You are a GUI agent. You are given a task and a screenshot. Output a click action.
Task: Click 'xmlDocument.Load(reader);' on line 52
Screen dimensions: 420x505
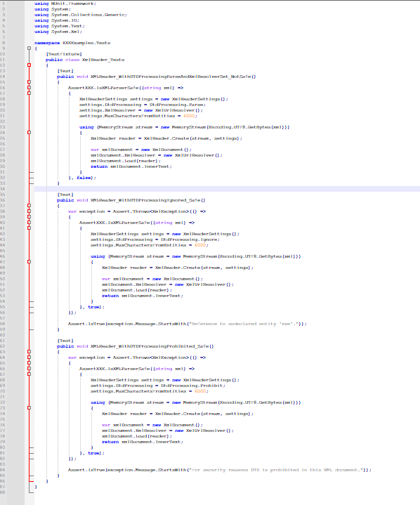137,290
